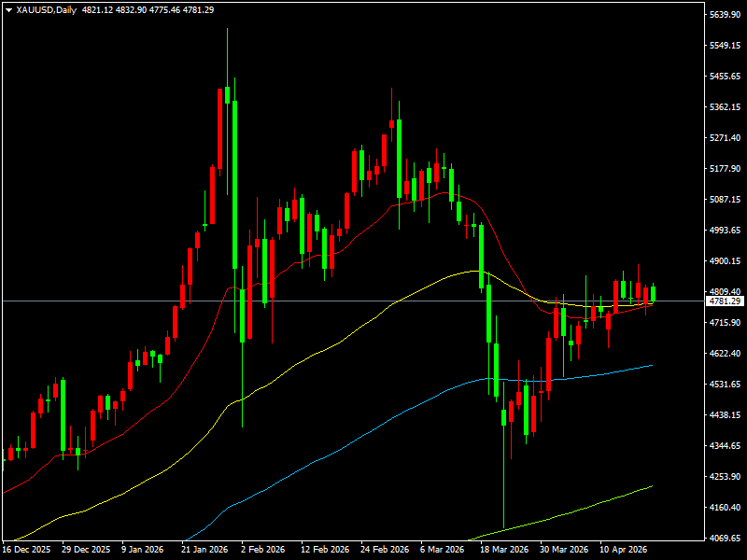Click the OHLC low value 4775.46
The image size is (747, 560).
(164, 10)
